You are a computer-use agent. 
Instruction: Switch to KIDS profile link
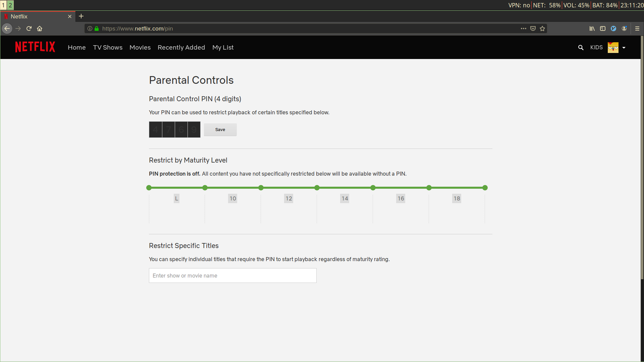596,48
